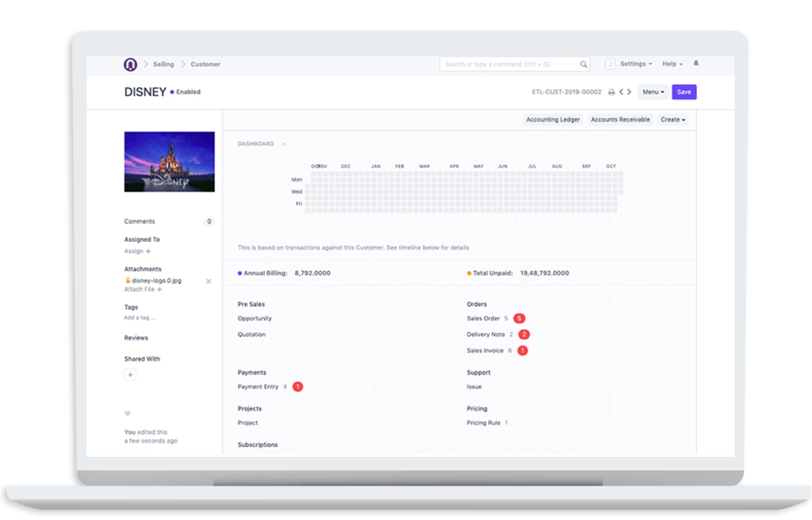Click the Quotation link
The image size is (812, 520).
point(251,334)
